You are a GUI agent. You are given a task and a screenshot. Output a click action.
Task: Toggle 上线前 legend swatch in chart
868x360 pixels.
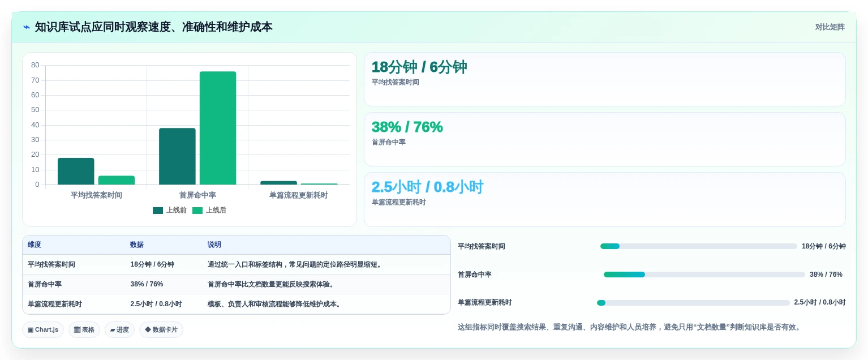click(158, 211)
